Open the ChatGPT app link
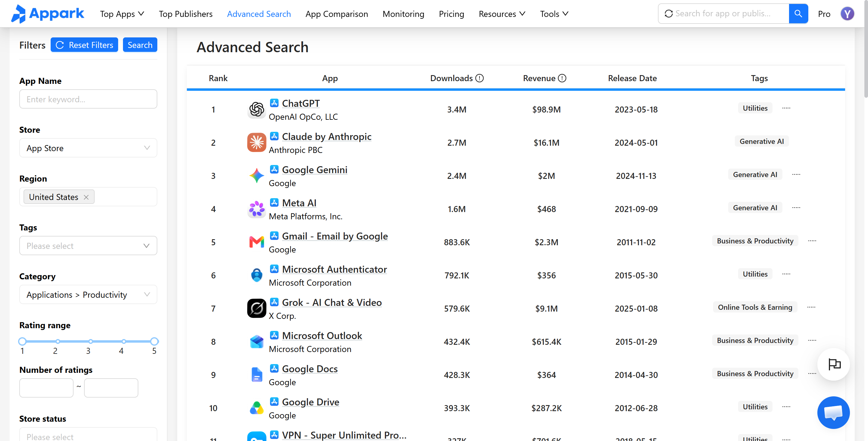The width and height of the screenshot is (868, 441). pyautogui.click(x=300, y=103)
